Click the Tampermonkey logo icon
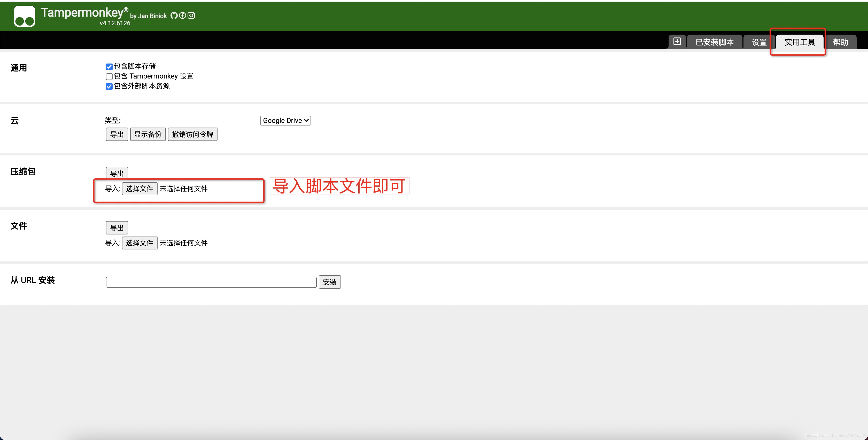Viewport: 868px width, 440px height. pyautogui.click(x=24, y=16)
